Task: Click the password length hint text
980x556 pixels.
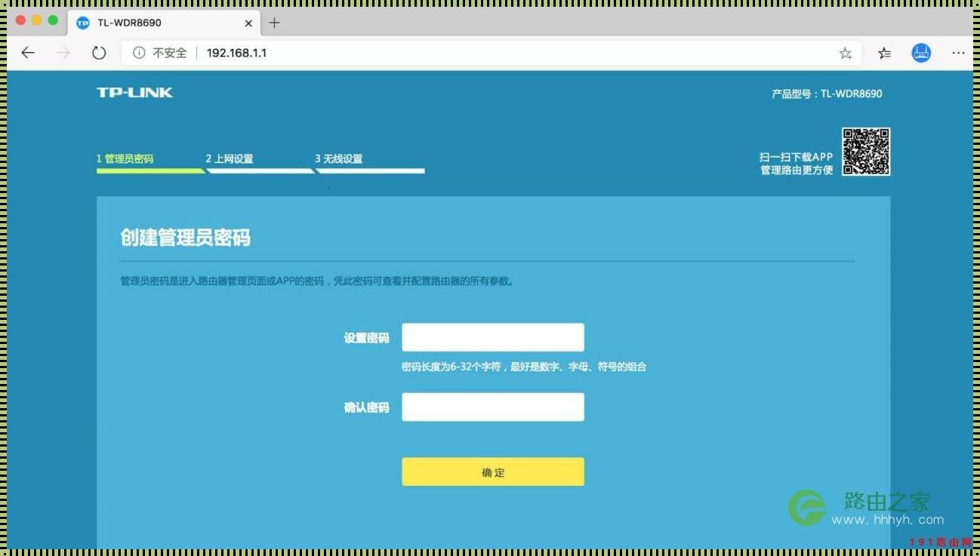Action: click(524, 367)
